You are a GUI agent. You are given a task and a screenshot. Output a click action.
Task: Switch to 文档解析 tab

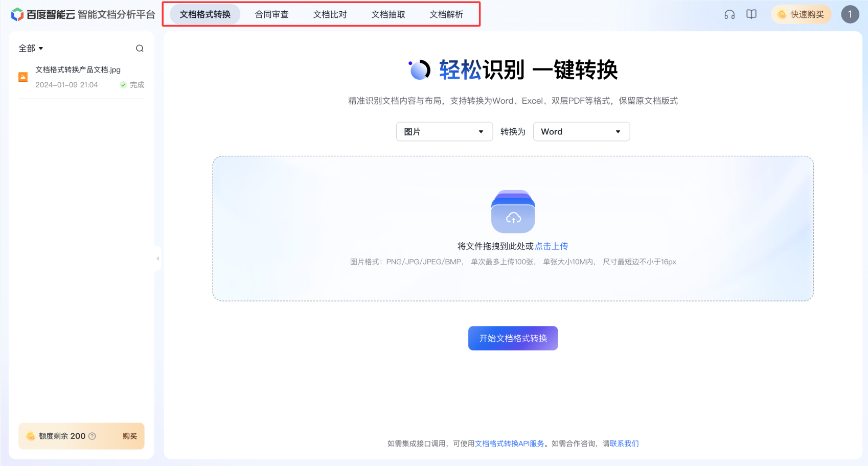[x=446, y=14]
